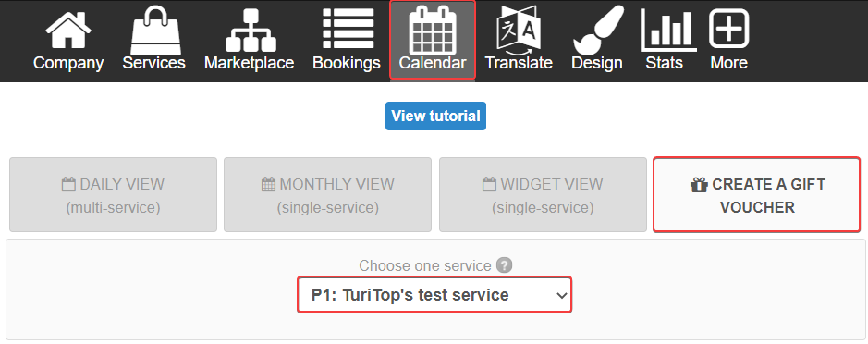View the Bookings list icon

(x=348, y=29)
